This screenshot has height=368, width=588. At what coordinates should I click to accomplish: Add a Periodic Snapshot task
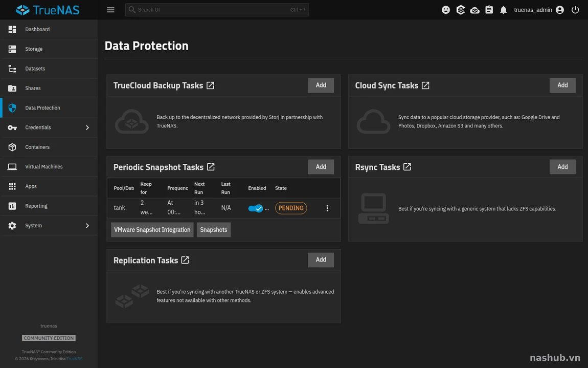click(x=321, y=167)
